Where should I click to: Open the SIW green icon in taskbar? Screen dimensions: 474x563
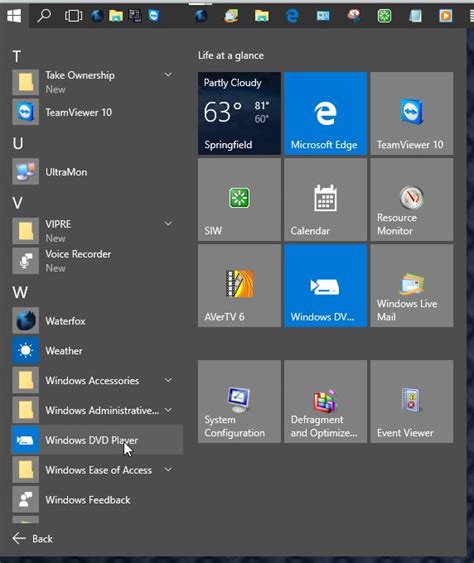tap(384, 16)
